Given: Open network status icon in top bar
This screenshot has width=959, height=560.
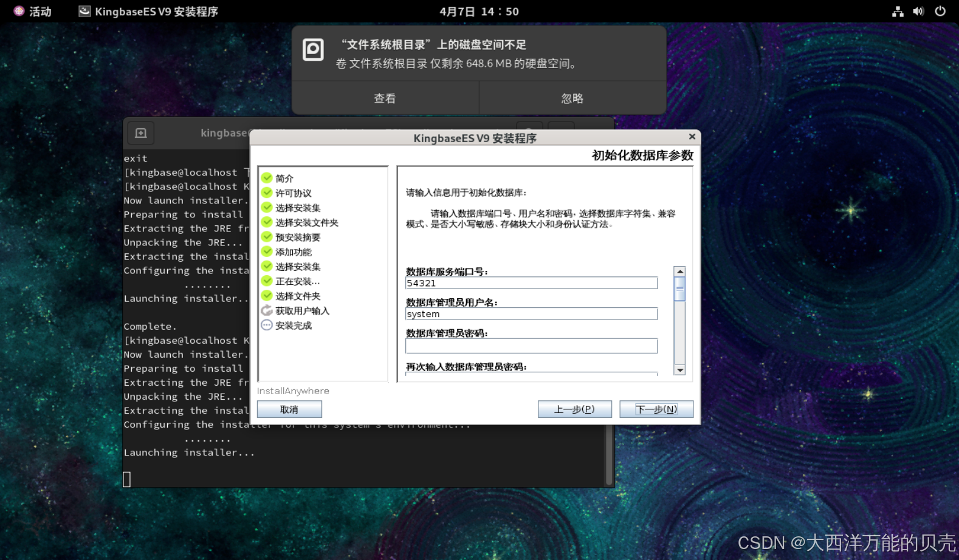Looking at the screenshot, I should 898,11.
